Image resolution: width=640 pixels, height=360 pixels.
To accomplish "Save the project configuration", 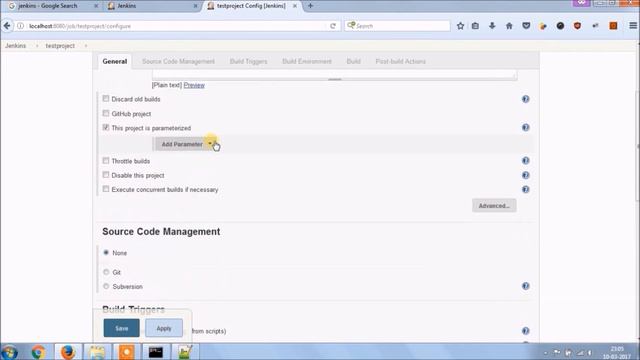I will 121,328.
